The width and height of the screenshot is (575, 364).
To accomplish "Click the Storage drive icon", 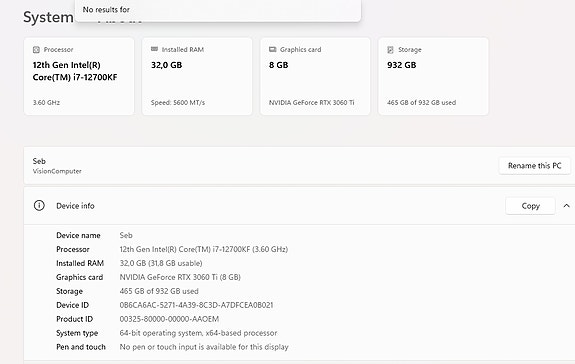I will (391, 50).
